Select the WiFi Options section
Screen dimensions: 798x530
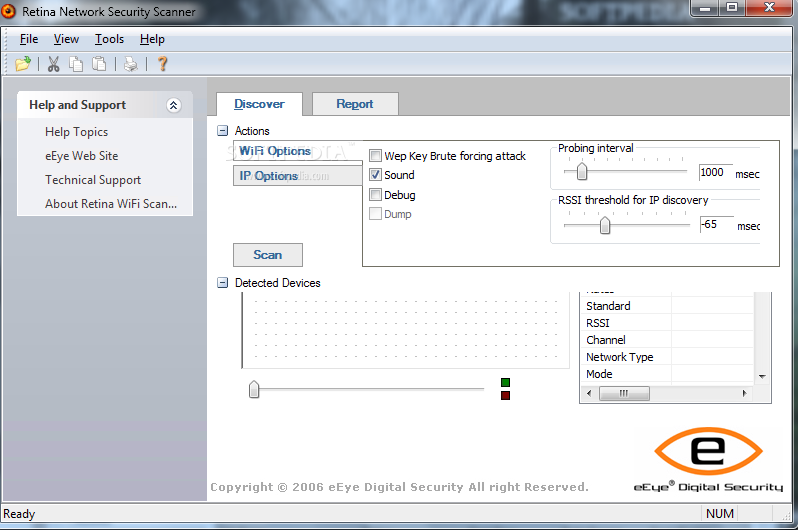pos(297,151)
